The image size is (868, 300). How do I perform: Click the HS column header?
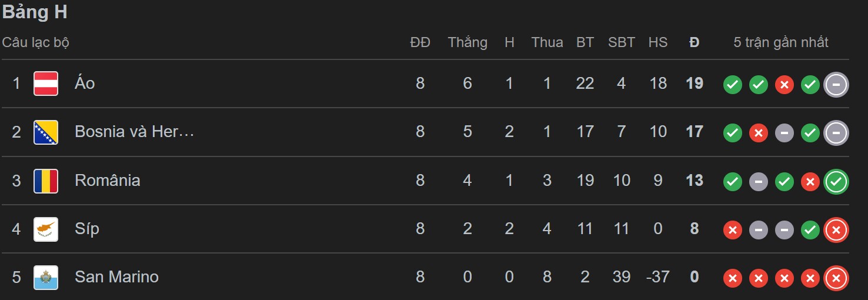[658, 42]
